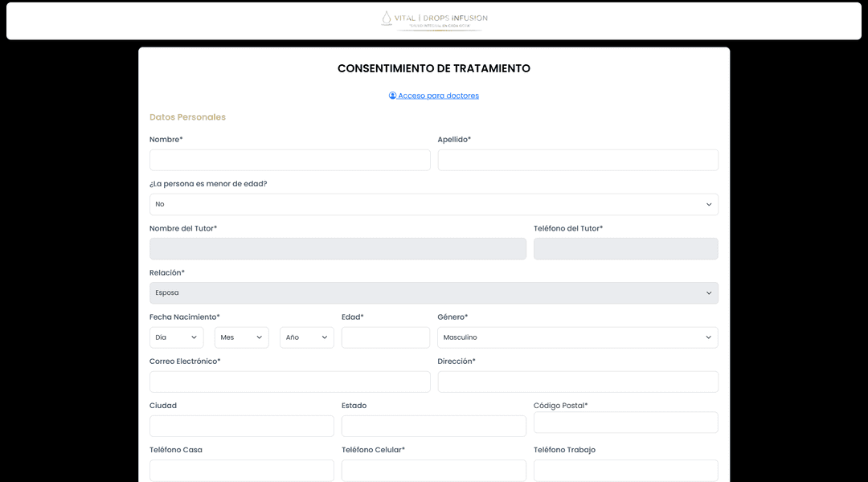Click the Vital Drops Infusion logo
This screenshot has height=482, width=868.
[433, 20]
